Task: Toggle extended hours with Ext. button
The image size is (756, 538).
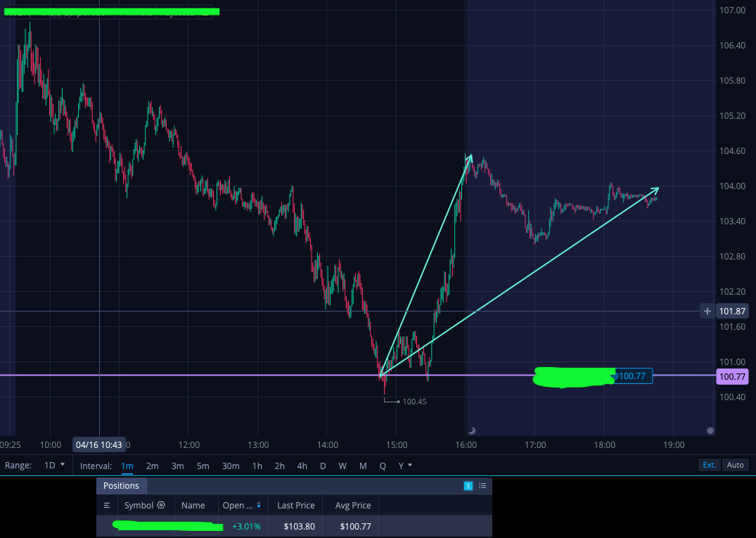Action: tap(709, 465)
